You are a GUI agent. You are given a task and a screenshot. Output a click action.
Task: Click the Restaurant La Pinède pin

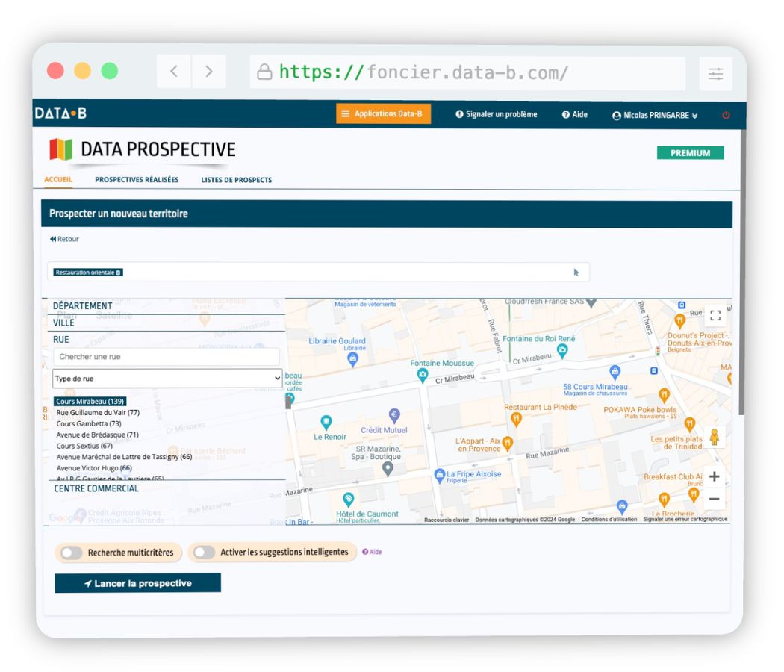click(x=516, y=419)
